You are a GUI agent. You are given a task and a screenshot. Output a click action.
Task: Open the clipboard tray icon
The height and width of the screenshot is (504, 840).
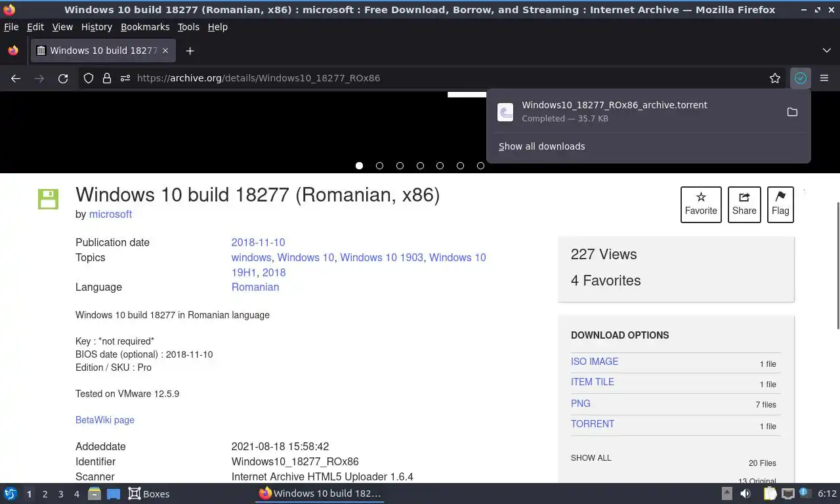pos(770,493)
